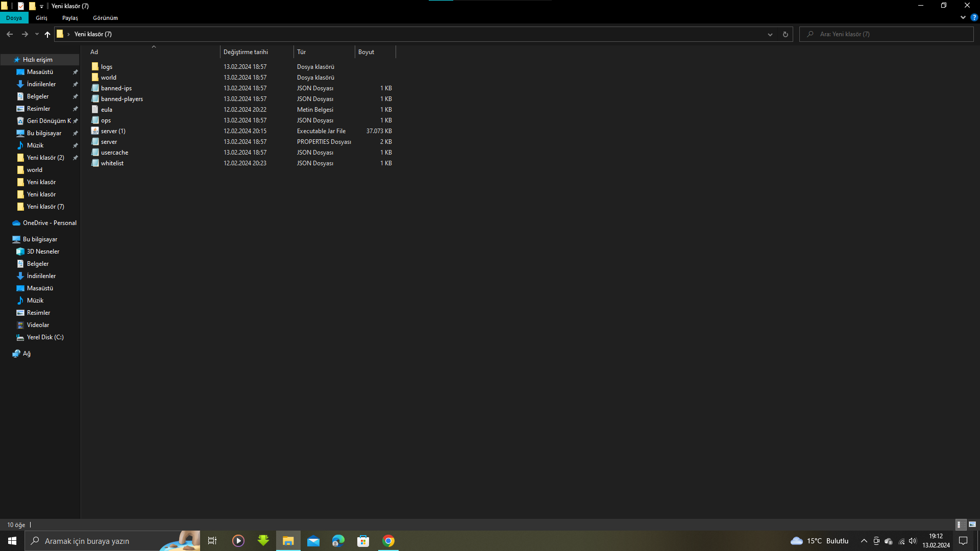The width and height of the screenshot is (980, 551).
Task: Open media player icon on taskbar
Action: (238, 541)
